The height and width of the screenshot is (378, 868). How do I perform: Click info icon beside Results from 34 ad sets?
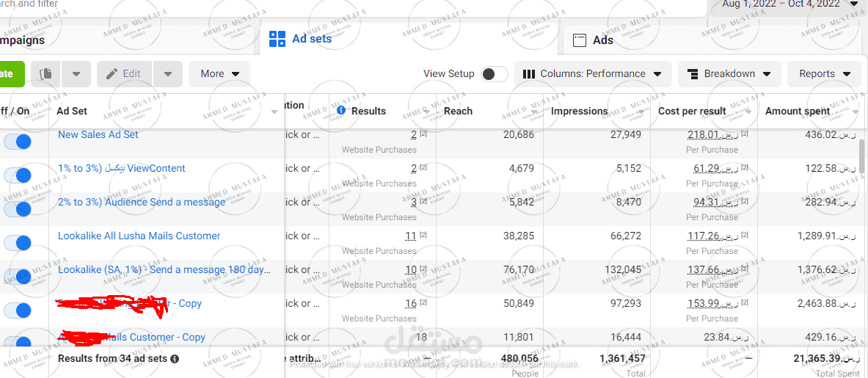pos(175,359)
